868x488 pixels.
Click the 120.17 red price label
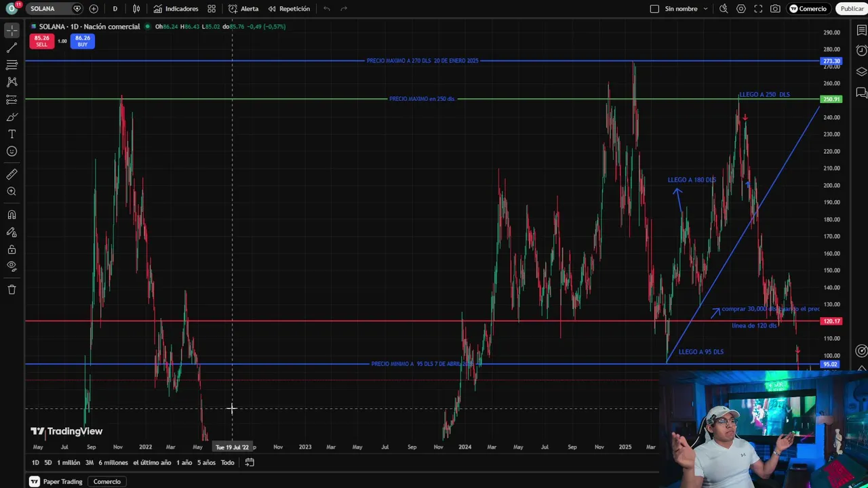[x=831, y=321]
